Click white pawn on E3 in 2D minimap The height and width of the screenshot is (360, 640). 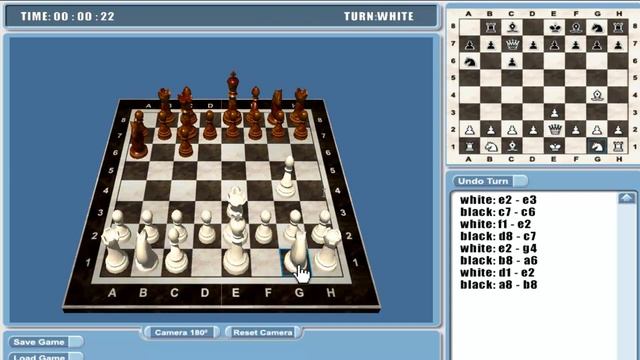554,112
